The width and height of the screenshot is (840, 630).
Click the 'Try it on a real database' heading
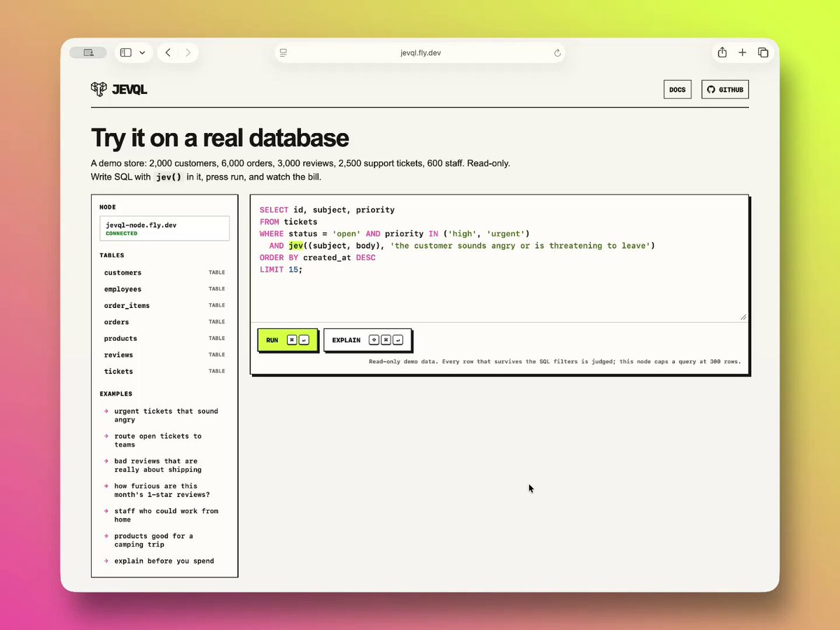pyautogui.click(x=220, y=138)
